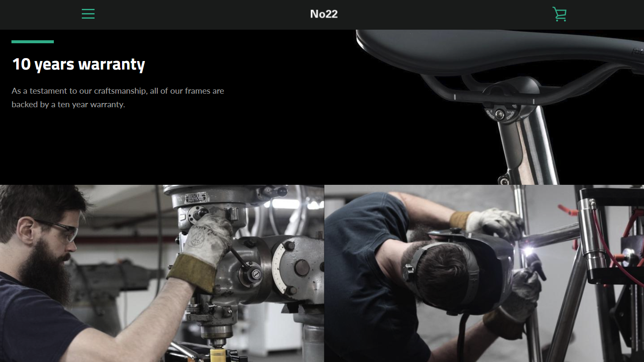
Task: Select the bike saddle product image
Action: click(500, 107)
